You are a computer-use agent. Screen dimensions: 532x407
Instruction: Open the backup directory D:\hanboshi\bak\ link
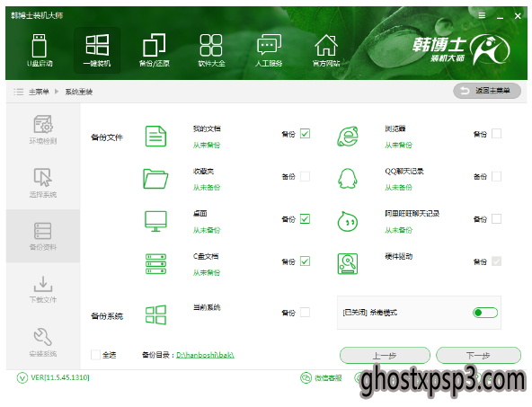coord(205,355)
